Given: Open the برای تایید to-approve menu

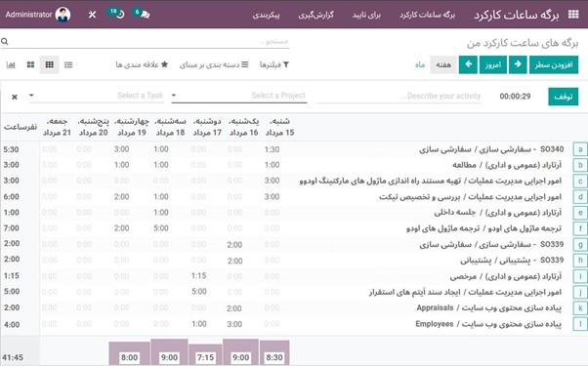Looking at the screenshot, I should 366,15.
